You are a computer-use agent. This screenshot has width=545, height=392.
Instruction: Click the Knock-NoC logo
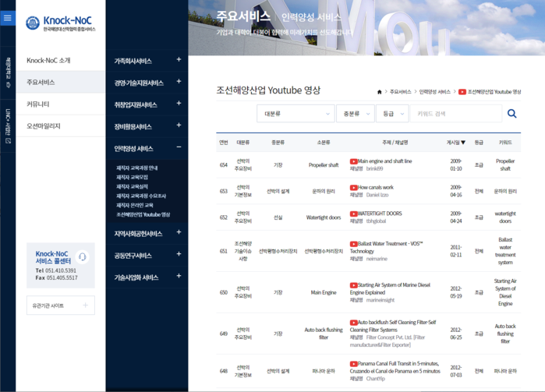click(x=61, y=23)
